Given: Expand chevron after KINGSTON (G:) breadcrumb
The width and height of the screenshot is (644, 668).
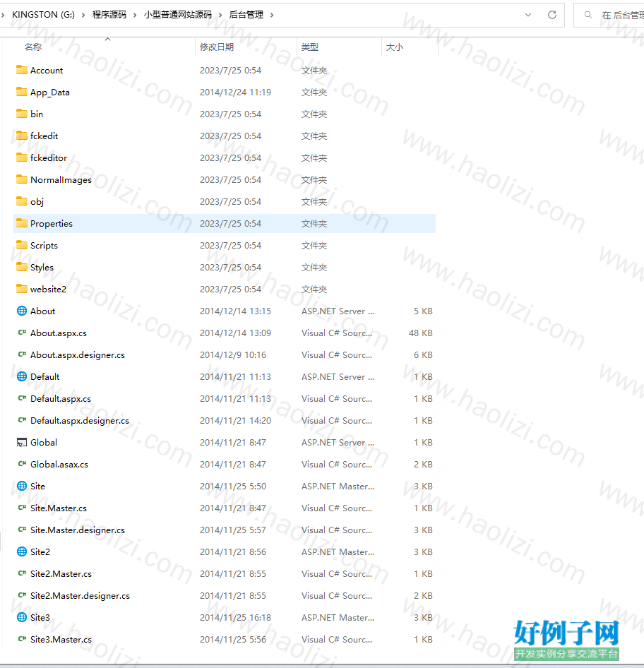Looking at the screenshot, I should coord(83,15).
